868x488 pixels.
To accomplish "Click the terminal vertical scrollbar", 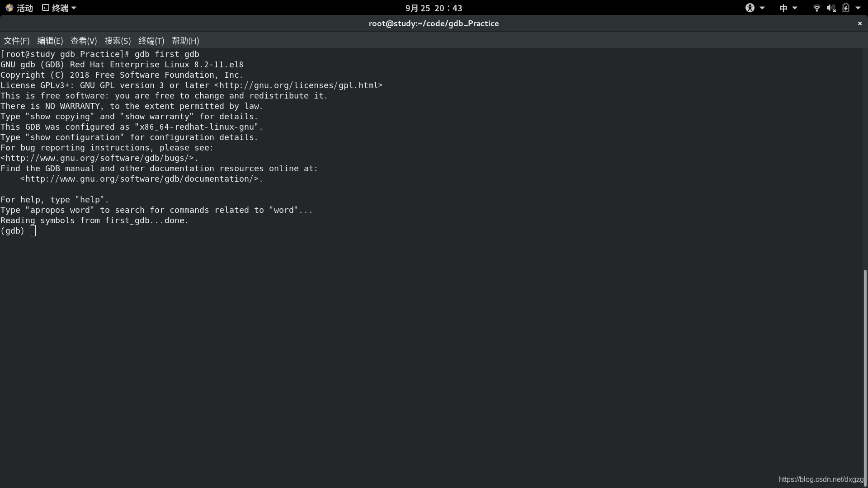I will point(865,377).
